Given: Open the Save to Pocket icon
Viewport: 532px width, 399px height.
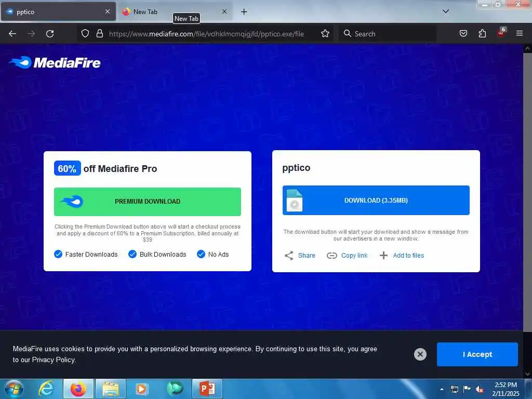Looking at the screenshot, I should click(x=463, y=33).
